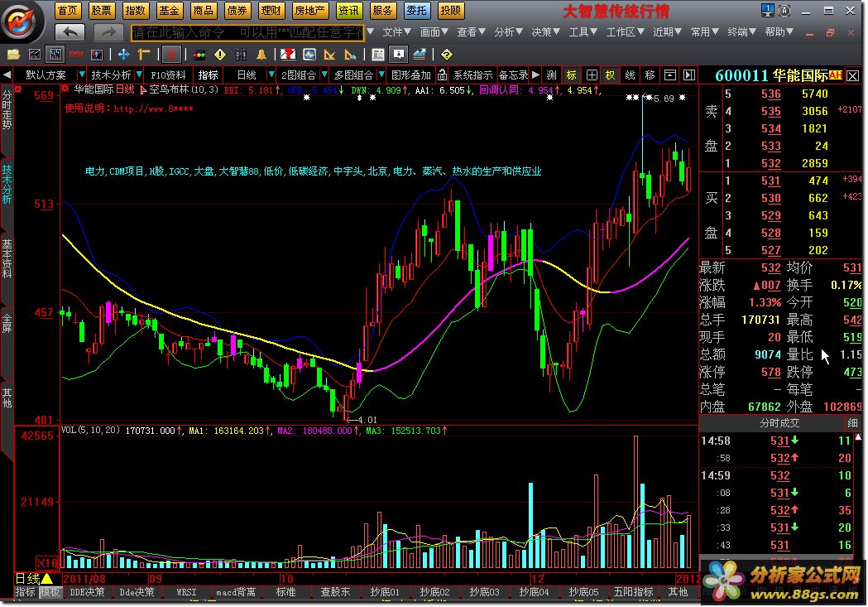
Task: Toggle the 细 detail button in 分时成交
Action: pos(852,423)
